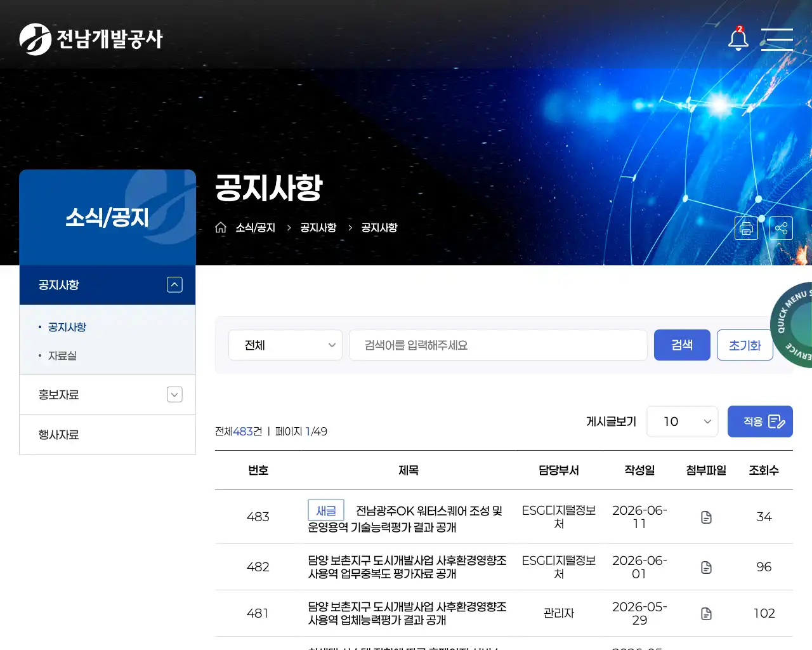Click the 첨부파일 column header
812x650 pixels.
click(x=706, y=470)
